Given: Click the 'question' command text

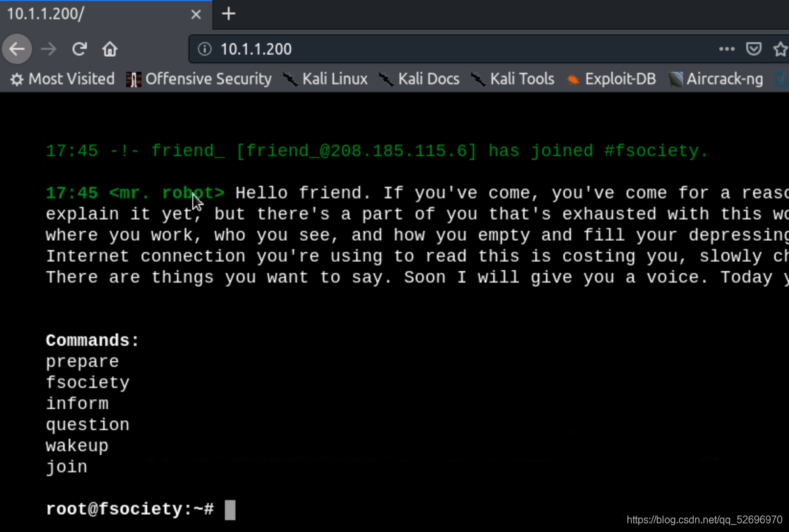Looking at the screenshot, I should click(88, 425).
